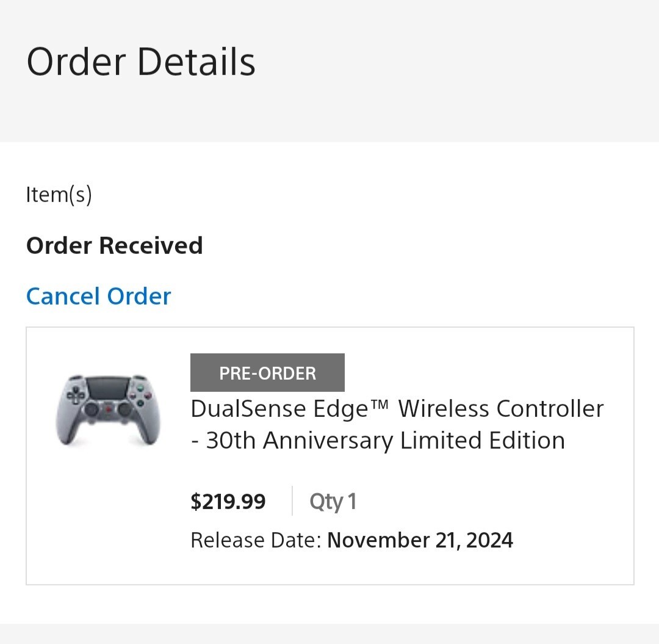Click the Order Details heading

click(x=141, y=62)
